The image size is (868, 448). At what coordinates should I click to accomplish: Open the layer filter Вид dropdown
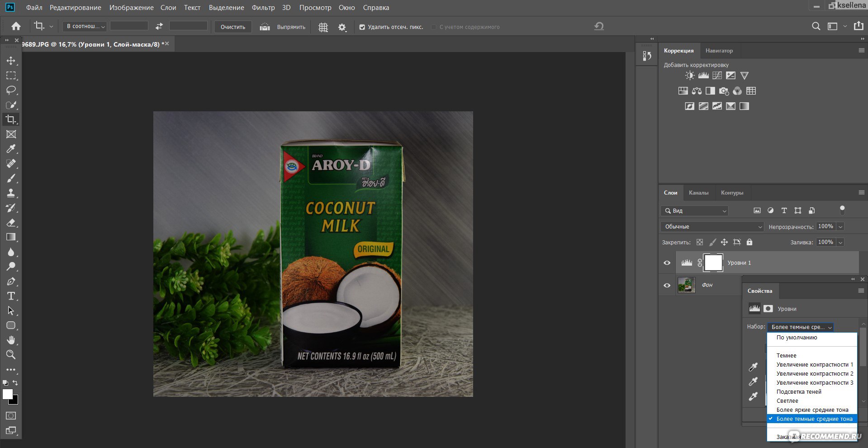click(x=695, y=211)
